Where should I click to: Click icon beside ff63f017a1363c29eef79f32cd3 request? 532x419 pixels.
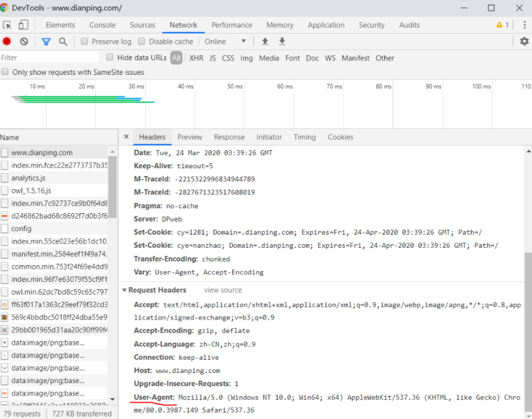point(4,305)
